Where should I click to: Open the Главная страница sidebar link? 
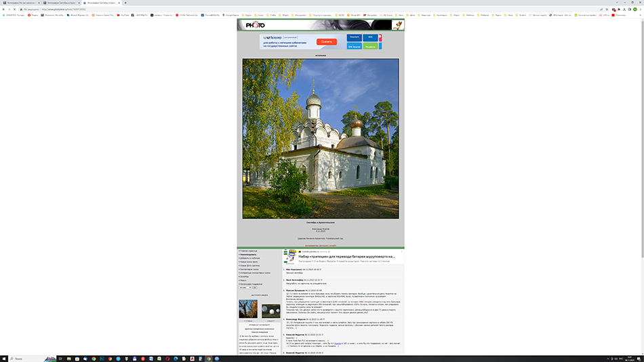[249, 251]
